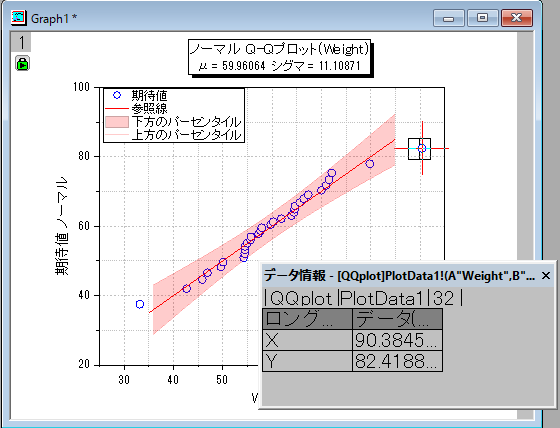Click the outlier point near X 33
560x428 pixels.
[140, 304]
